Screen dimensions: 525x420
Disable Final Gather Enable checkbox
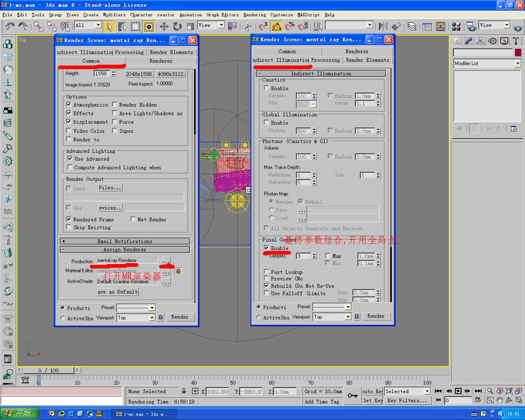tap(266, 249)
